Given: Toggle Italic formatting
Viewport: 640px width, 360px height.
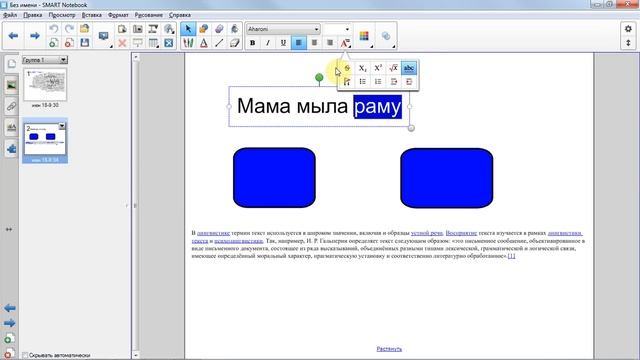Looking at the screenshot, I should [x=268, y=43].
